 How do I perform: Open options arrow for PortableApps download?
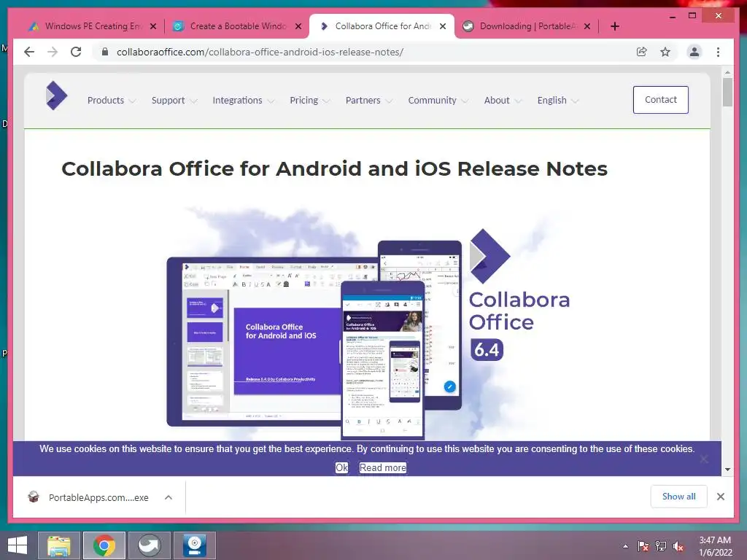169,497
